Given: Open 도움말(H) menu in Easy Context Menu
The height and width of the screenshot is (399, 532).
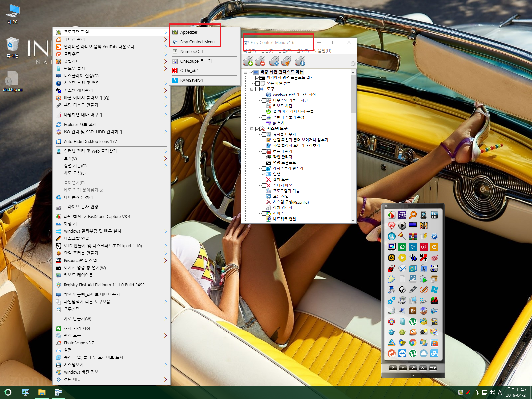Looking at the screenshot, I should point(322,51).
